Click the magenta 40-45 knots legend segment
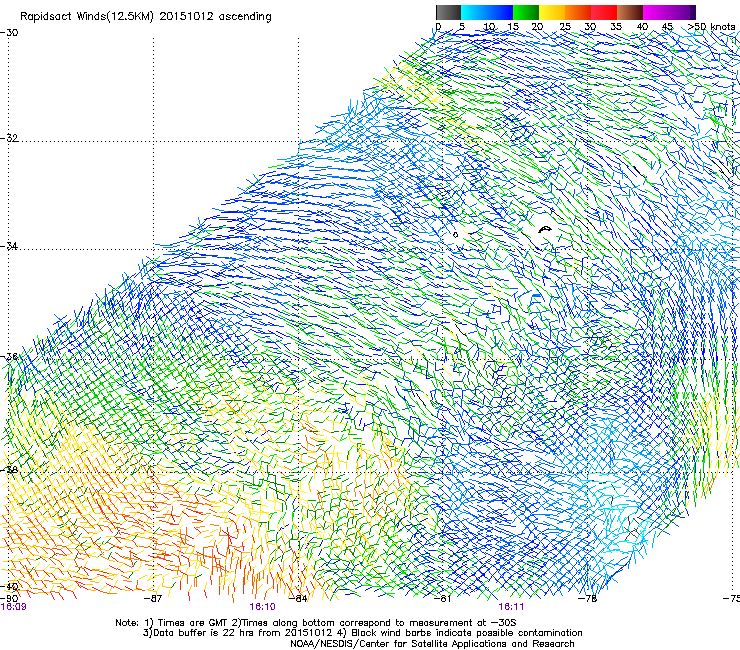This screenshot has height=650, width=740. (656, 12)
